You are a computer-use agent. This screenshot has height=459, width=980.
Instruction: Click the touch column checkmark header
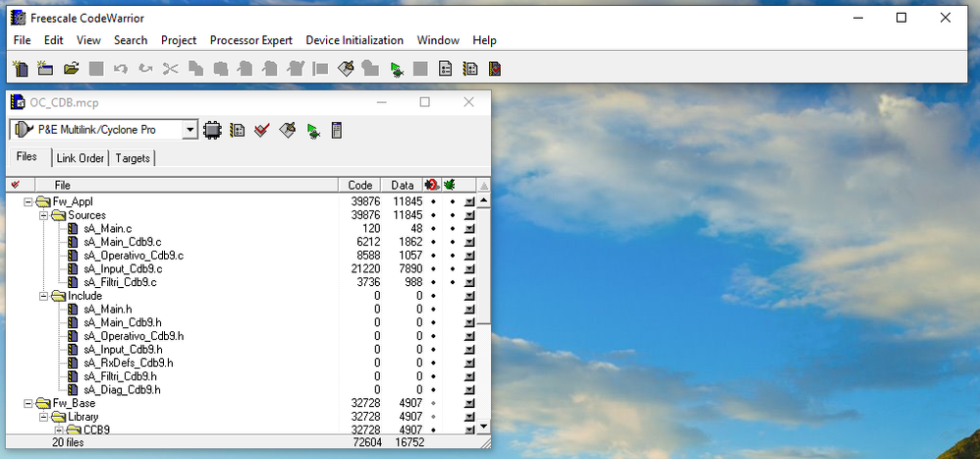tap(16, 185)
